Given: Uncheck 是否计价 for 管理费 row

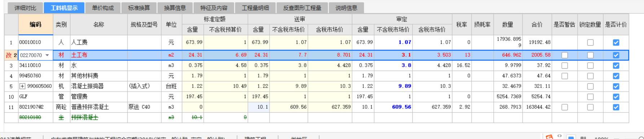Looking at the screenshot, I should (x=616, y=97).
